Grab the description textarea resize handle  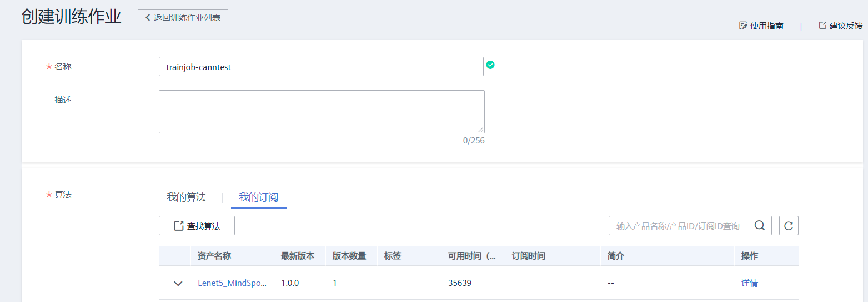coord(481,130)
